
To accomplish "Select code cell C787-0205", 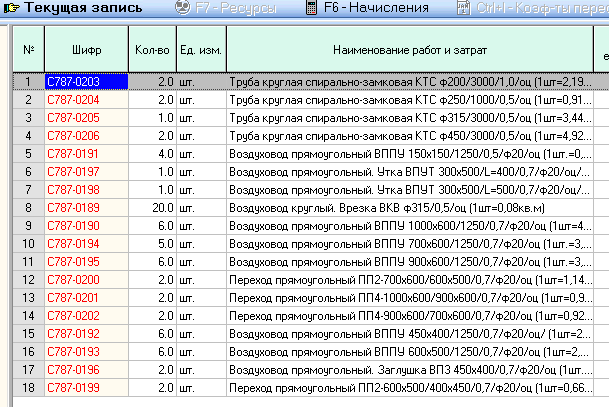I will [87, 118].
